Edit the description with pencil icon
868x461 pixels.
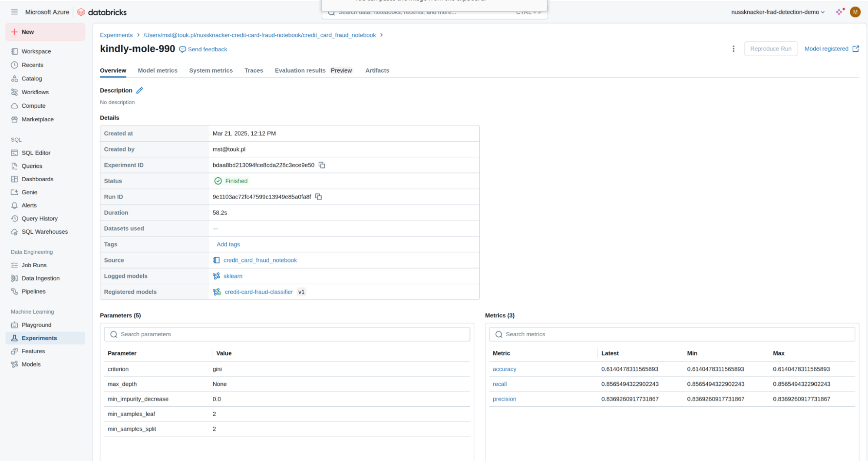(x=139, y=90)
